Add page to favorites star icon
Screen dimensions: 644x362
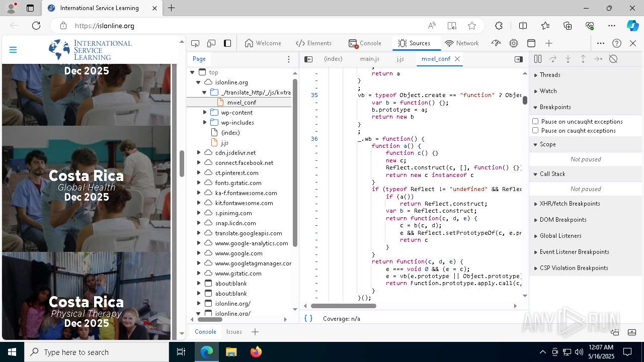click(472, 26)
